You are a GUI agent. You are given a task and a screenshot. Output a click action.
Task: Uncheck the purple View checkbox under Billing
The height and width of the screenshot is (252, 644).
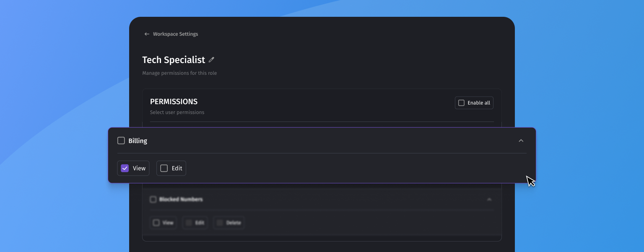pos(125,168)
